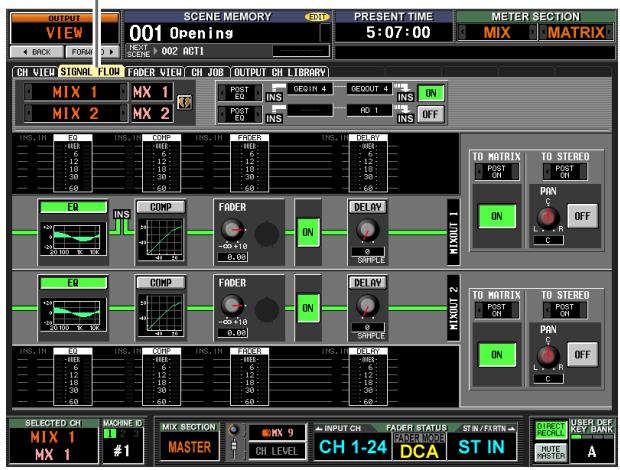Click right arrow of upper POST EQ selector
620x470 pixels.
(x=257, y=93)
